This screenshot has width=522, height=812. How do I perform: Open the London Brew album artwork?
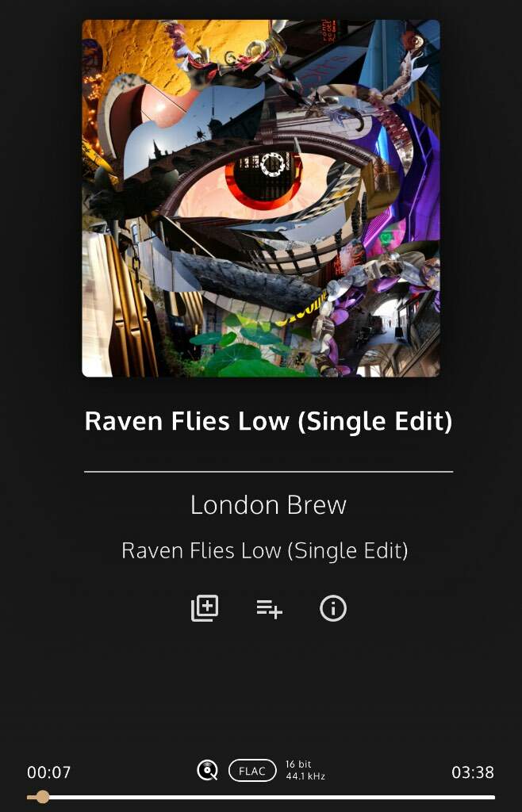pos(261,198)
